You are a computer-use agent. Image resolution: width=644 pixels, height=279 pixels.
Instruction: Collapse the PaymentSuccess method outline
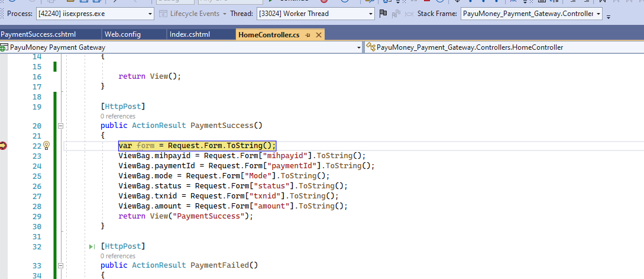[x=60, y=126]
